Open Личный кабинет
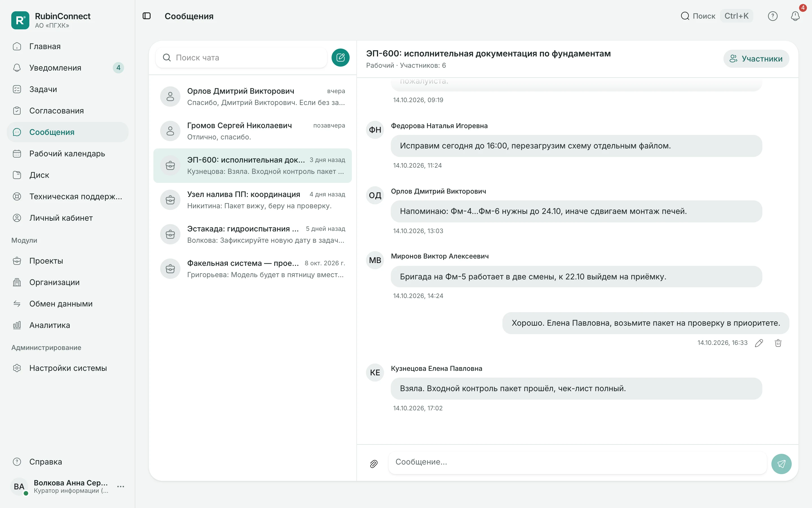812x508 pixels. point(67,218)
